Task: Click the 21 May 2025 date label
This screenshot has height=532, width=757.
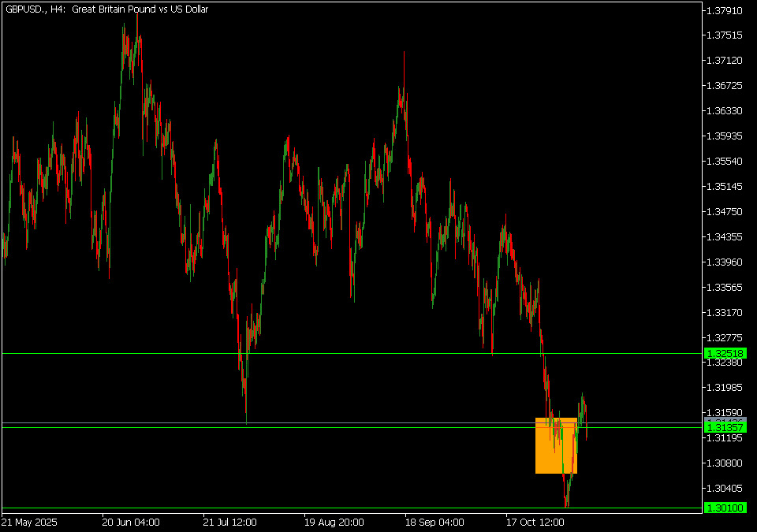Action: (29, 522)
